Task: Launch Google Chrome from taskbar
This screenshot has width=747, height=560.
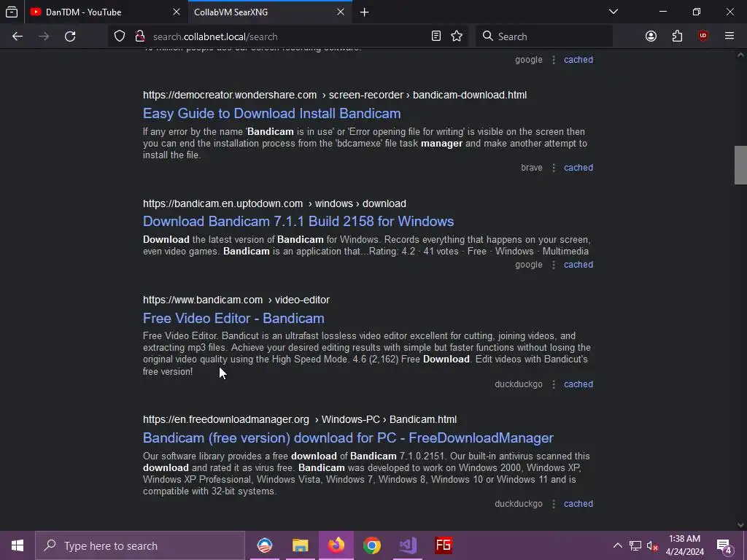Action: (371, 545)
